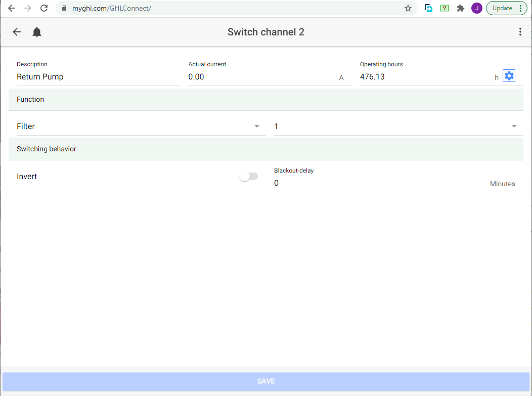Click the purple J profile avatar
This screenshot has width=532, height=419.
click(x=476, y=8)
